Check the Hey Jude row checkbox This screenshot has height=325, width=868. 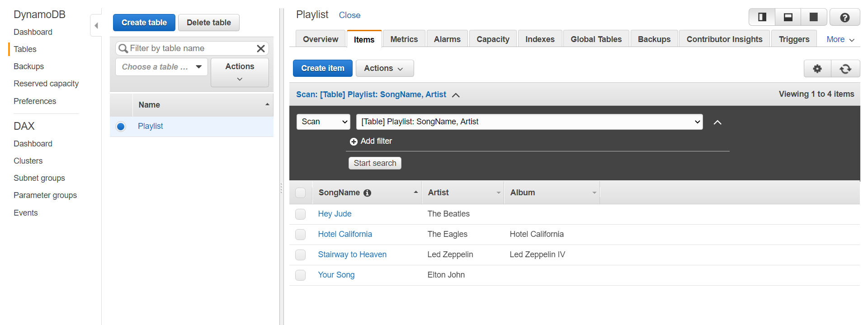click(x=300, y=214)
